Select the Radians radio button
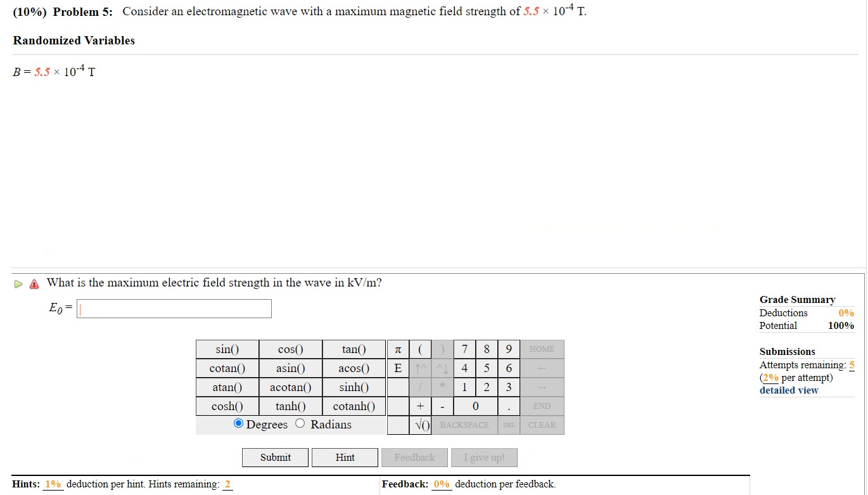The width and height of the screenshot is (868, 495). coord(300,424)
